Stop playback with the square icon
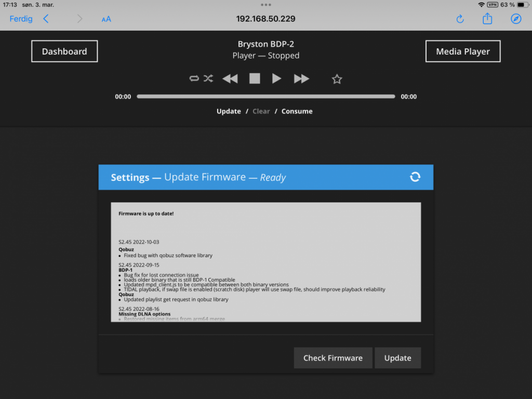 (x=255, y=78)
